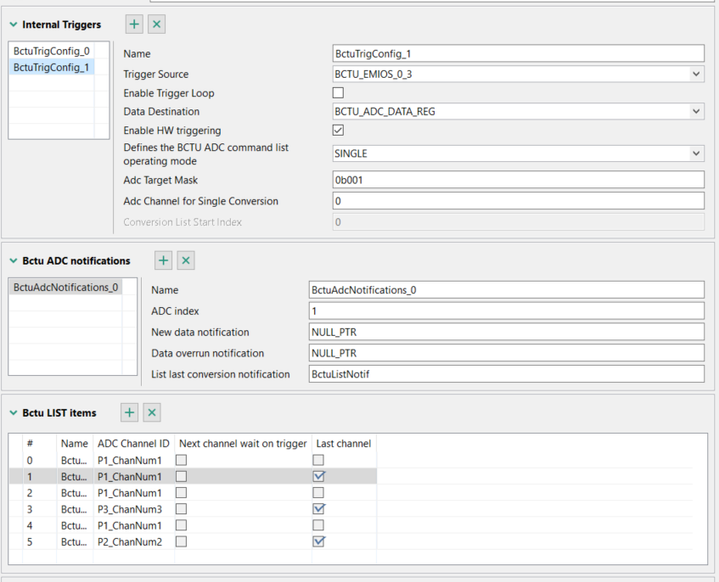This screenshot has width=719, height=582.
Task: Add a new Bctu ADC notification
Action: click(164, 261)
